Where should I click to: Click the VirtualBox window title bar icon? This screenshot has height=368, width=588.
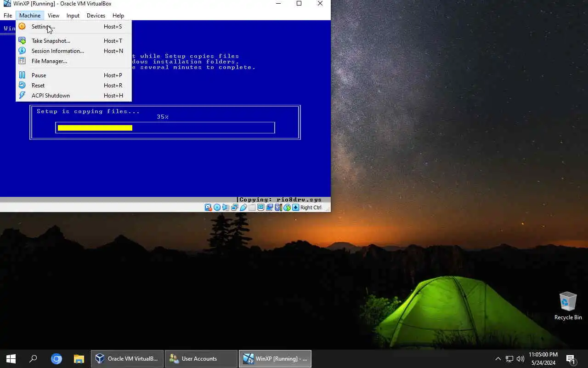(x=7, y=4)
